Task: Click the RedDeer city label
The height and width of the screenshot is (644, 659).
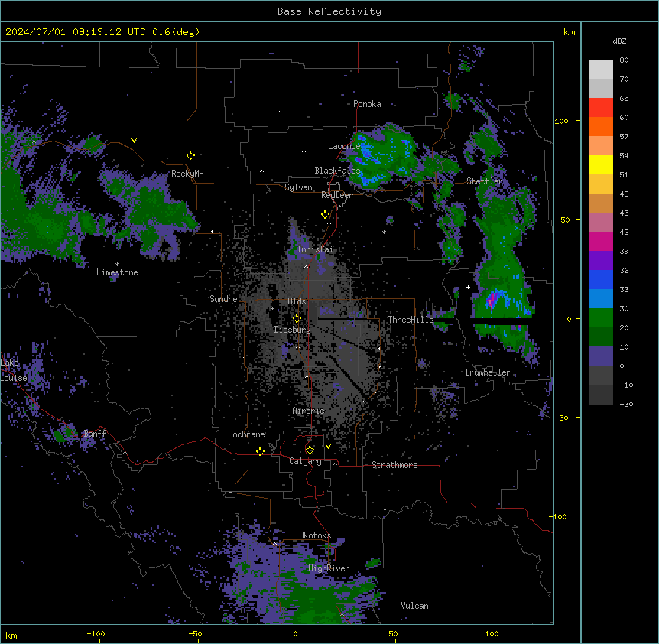Action: pyautogui.click(x=336, y=195)
